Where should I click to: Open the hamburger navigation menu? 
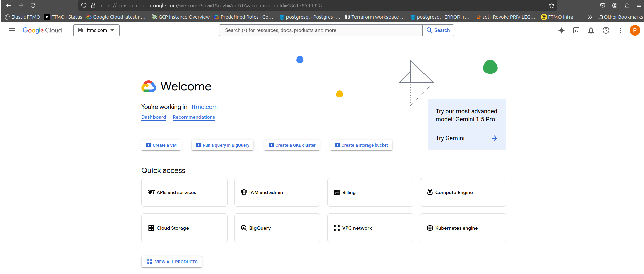point(12,30)
